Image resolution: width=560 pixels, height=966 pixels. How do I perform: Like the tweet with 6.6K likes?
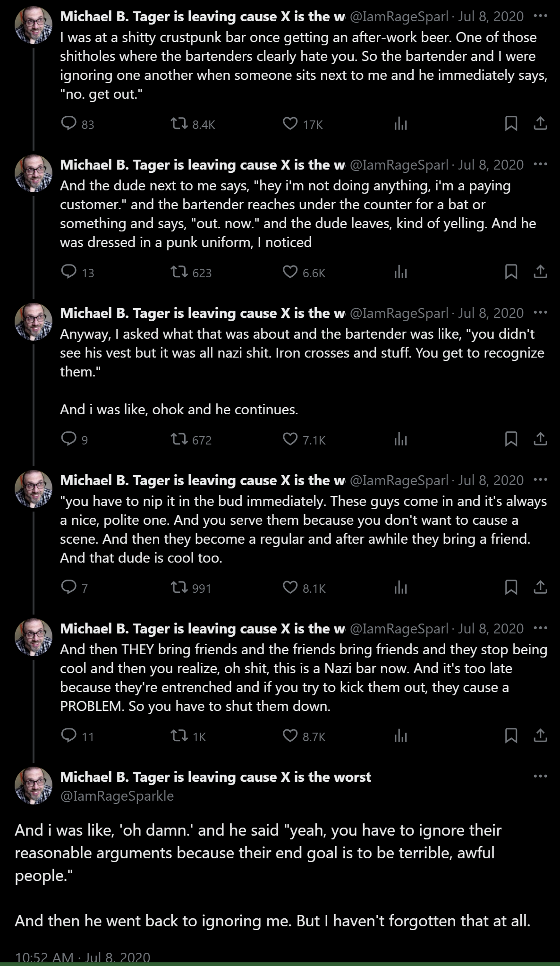tap(290, 272)
